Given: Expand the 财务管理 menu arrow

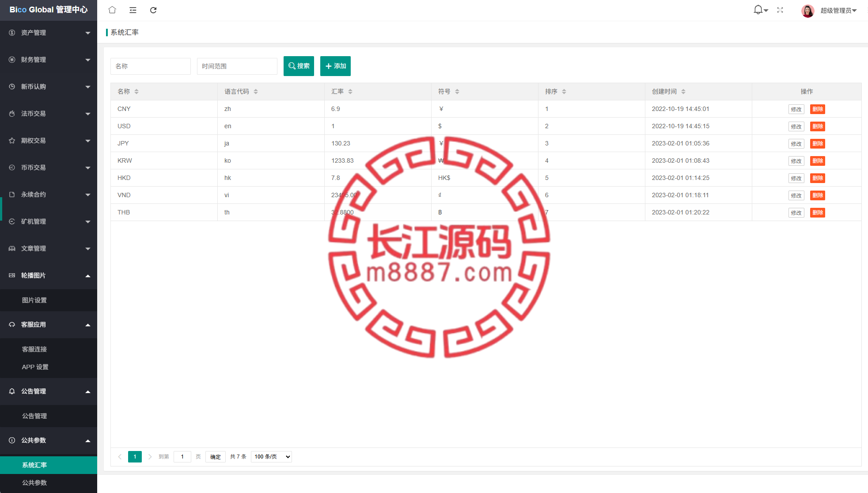Looking at the screenshot, I should (x=88, y=60).
